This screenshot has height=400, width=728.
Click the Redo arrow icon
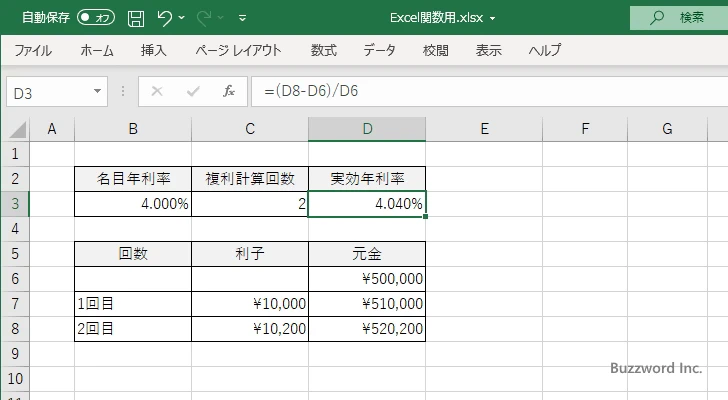tap(203, 18)
